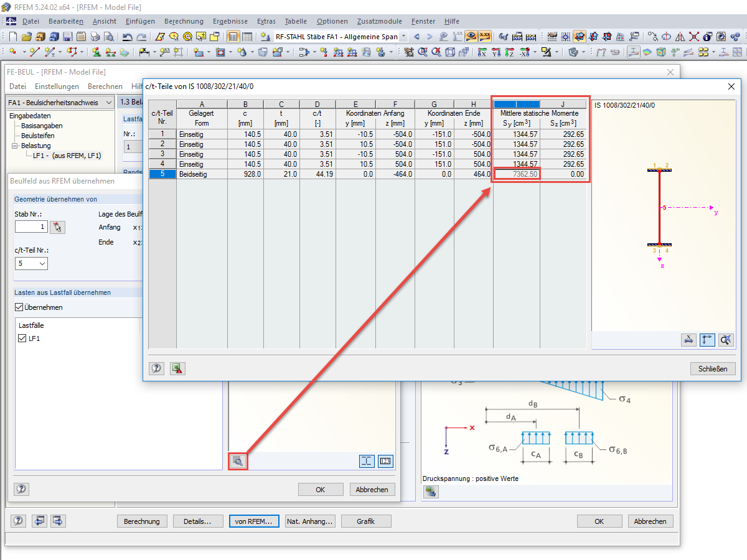This screenshot has height=560, width=747.
Task: Click the view in X direction icon
Action: 482,52
